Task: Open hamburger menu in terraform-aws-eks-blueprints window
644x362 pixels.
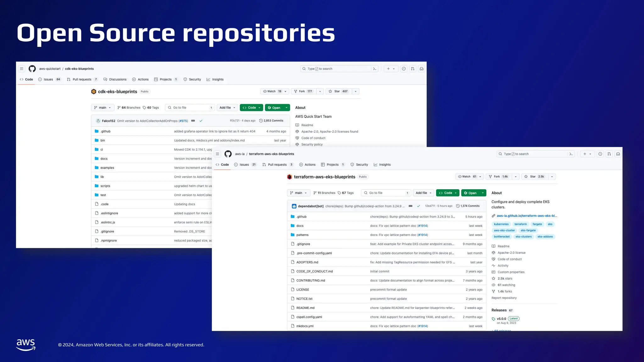Action: click(217, 154)
